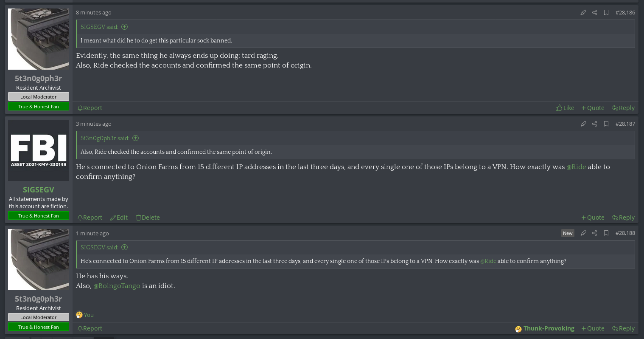The image size is (644, 339).
Task: Jump to 5t3n0g0ph3r's original quoted post arrow
Action: click(x=135, y=138)
